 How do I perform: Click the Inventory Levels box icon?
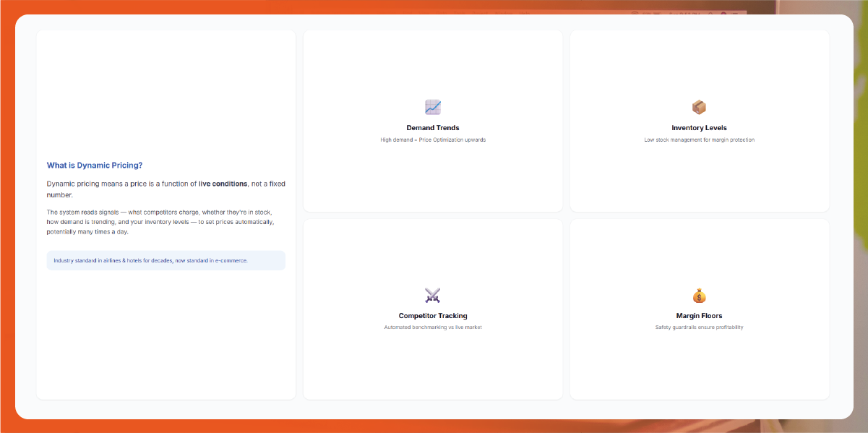pos(699,108)
